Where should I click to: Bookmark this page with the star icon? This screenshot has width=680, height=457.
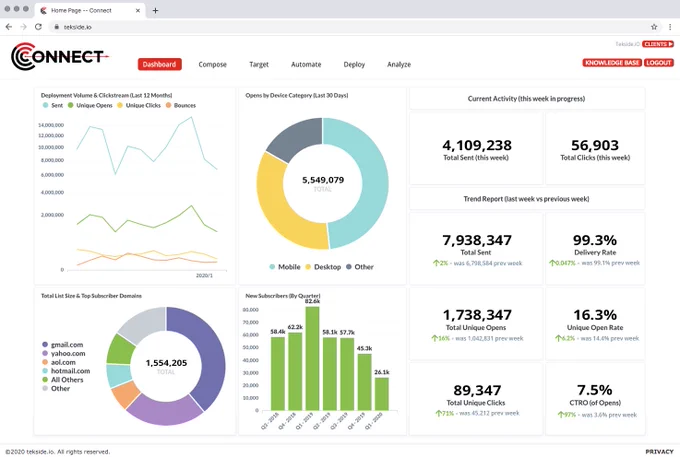(x=654, y=27)
